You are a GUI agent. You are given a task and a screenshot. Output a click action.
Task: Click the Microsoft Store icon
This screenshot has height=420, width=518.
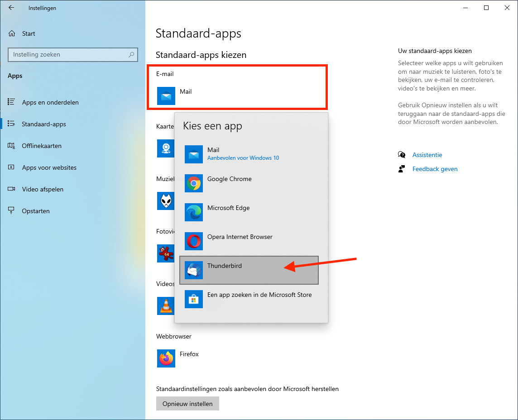point(193,299)
